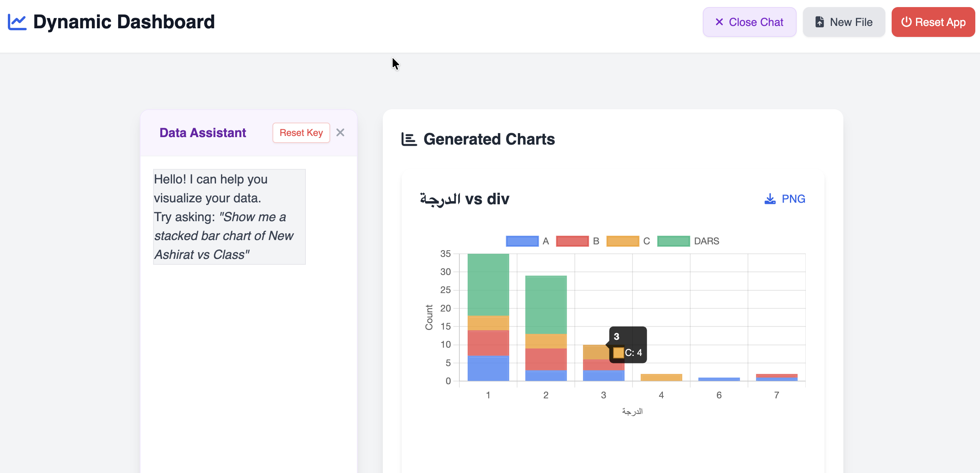Click the line chart logo beside Dynamic Dashboard
This screenshot has width=980, height=473.
click(x=16, y=22)
